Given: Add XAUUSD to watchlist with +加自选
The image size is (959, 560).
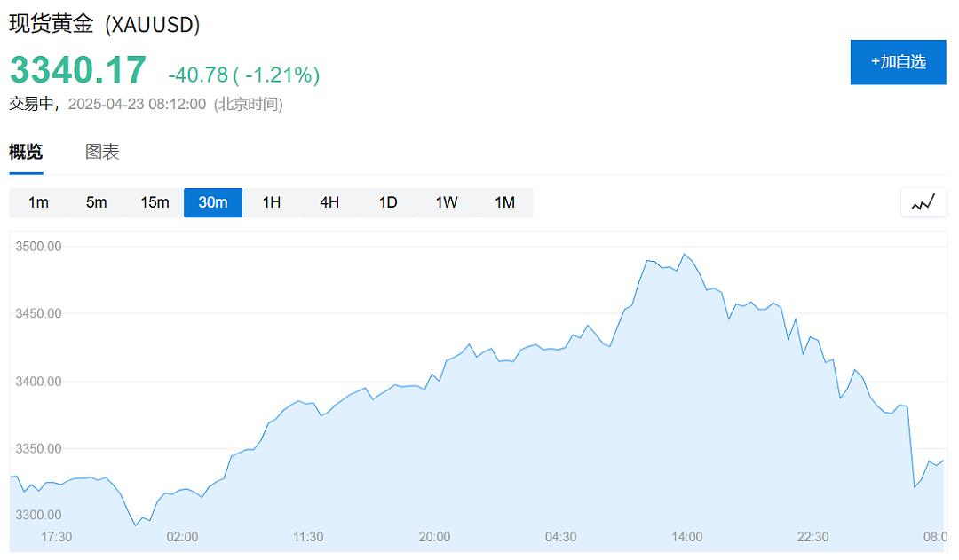Looking at the screenshot, I should point(898,62).
